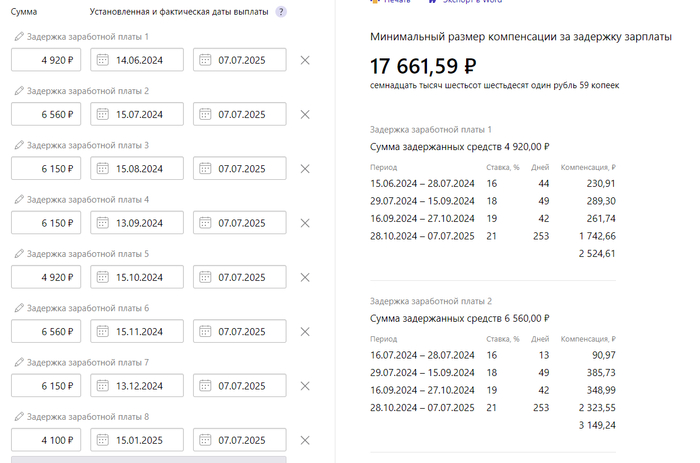
Task: Edit the 6 150 ₽ amount for delay 7
Action: [46, 386]
